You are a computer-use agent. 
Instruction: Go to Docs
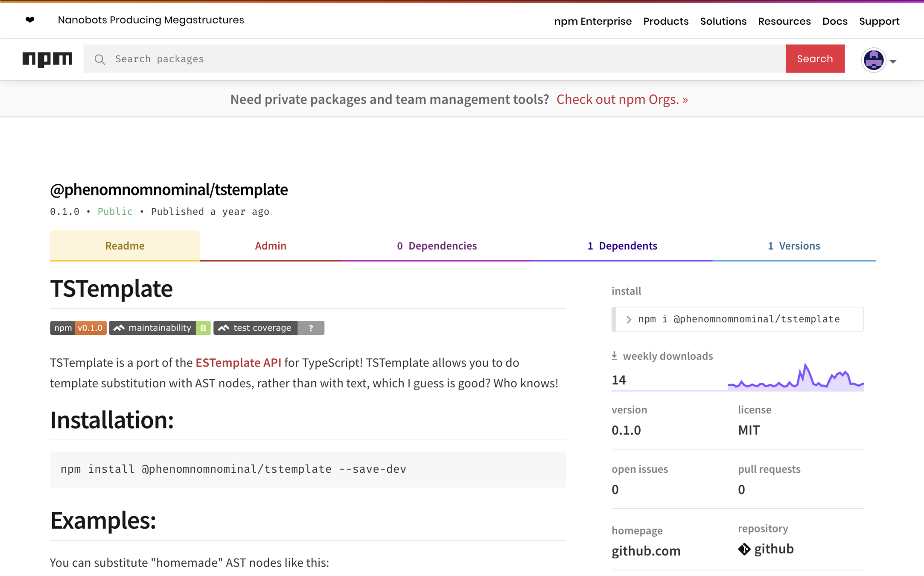(x=835, y=21)
